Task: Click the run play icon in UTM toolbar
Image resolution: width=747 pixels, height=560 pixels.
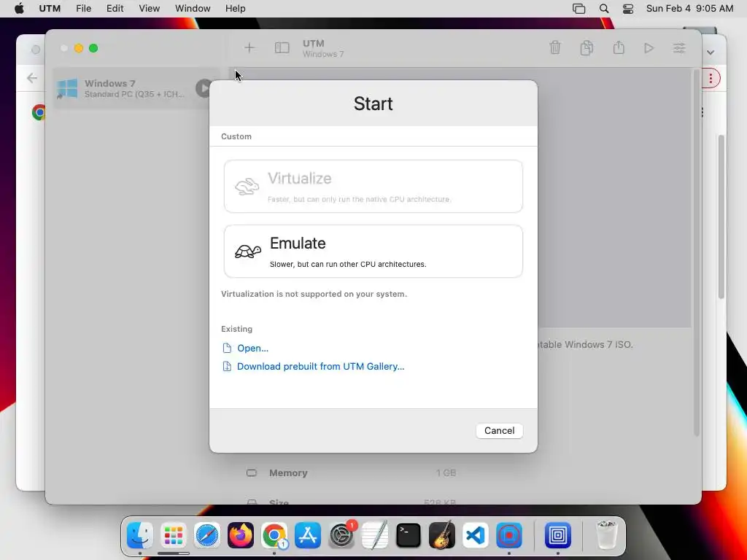Action: tap(649, 47)
